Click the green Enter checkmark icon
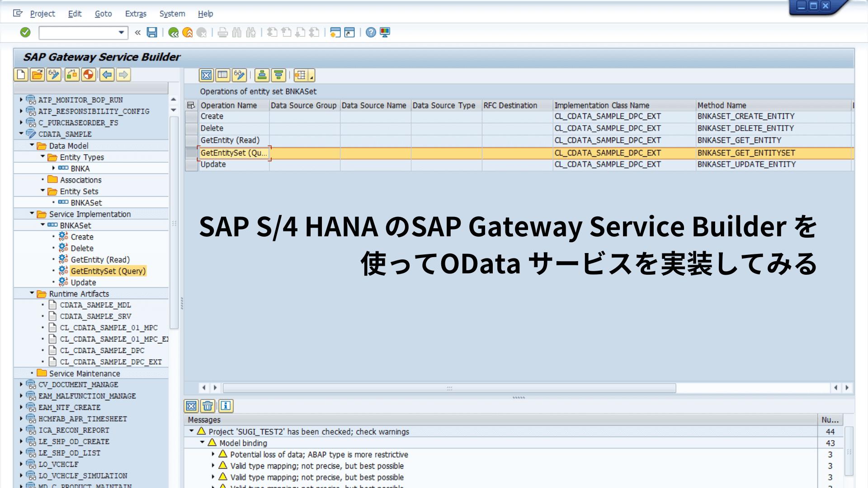The image size is (868, 488). point(25,32)
